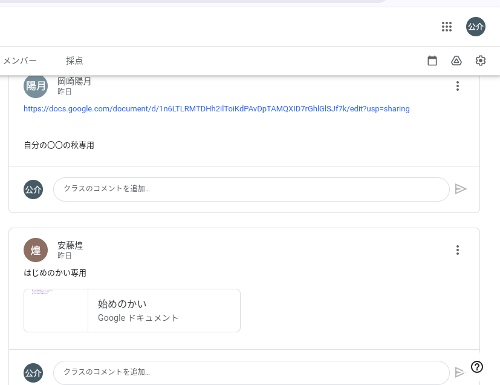Send comment on 岡崎陽月's post
This screenshot has width=500, height=385.
pyautogui.click(x=461, y=189)
